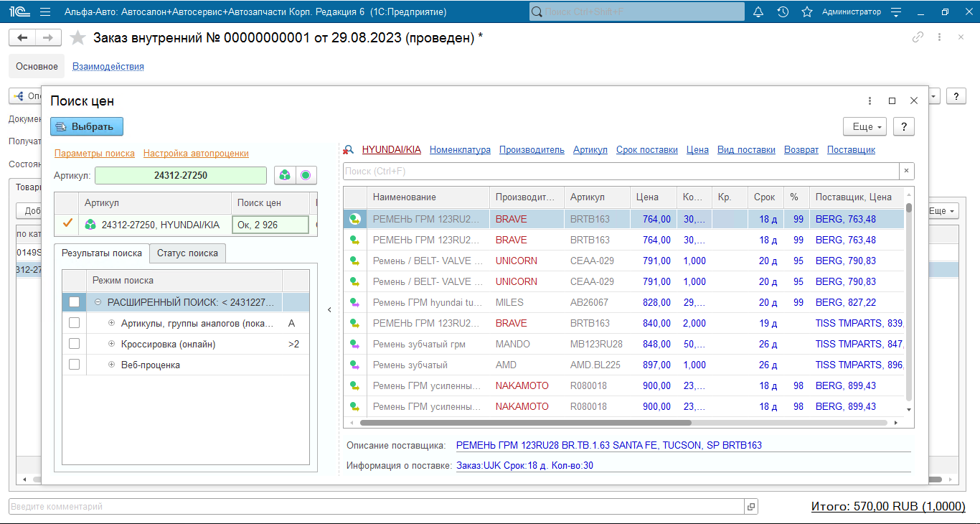This screenshot has width=980, height=524.
Task: Click the row icon of the AMD belt
Action: (x=354, y=365)
